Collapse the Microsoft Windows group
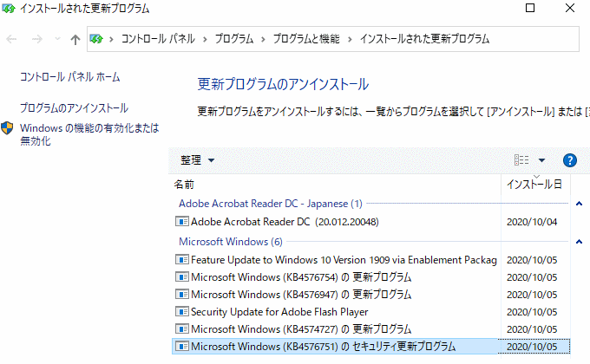 point(579,242)
